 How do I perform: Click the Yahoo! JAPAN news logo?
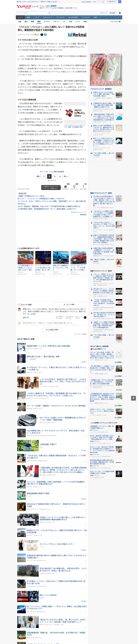(27, 7)
